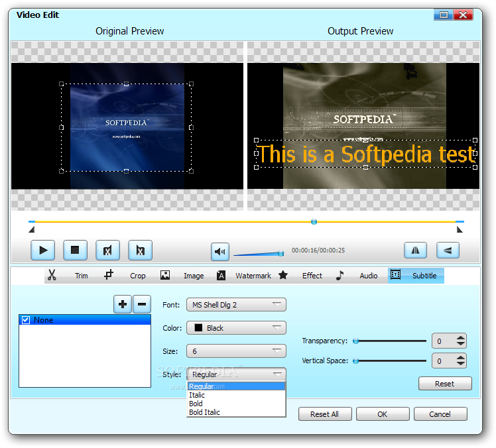Collapse the Style dropdown showing Regular
The width and height of the screenshot is (496, 448).
(x=236, y=374)
